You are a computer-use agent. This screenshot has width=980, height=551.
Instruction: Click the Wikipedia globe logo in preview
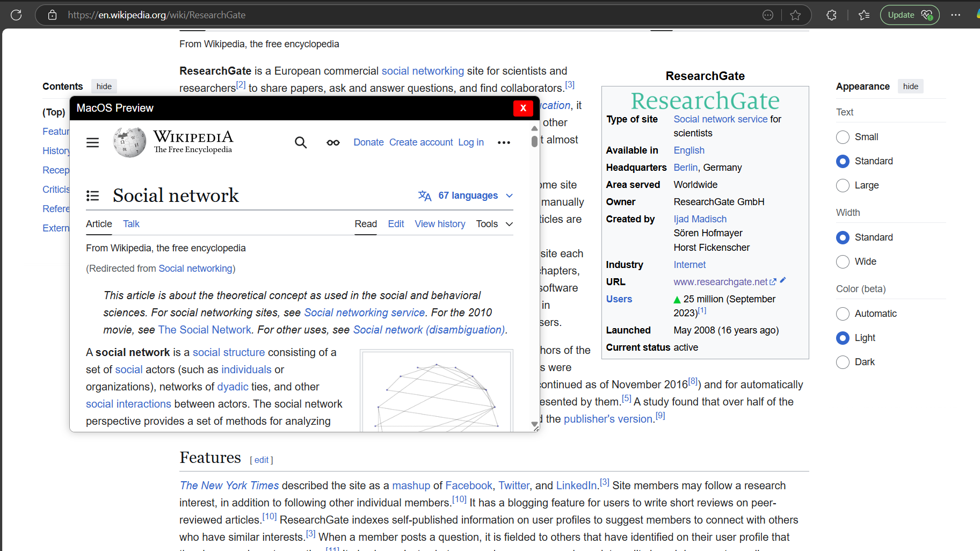point(129,142)
